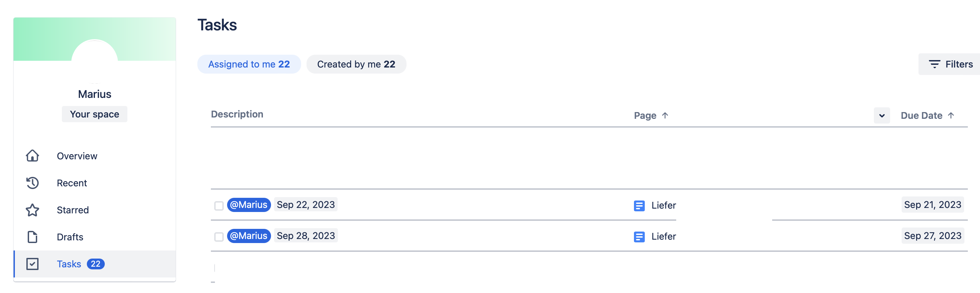This screenshot has height=293, width=980.
Task: Click the Recent clock icon
Action: 32,183
